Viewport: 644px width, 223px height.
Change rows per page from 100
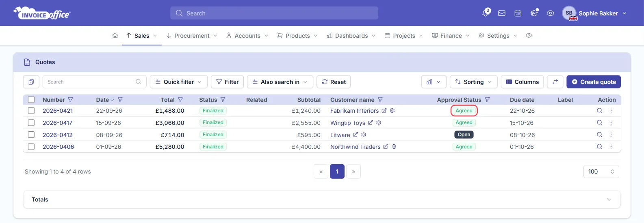[x=601, y=172]
